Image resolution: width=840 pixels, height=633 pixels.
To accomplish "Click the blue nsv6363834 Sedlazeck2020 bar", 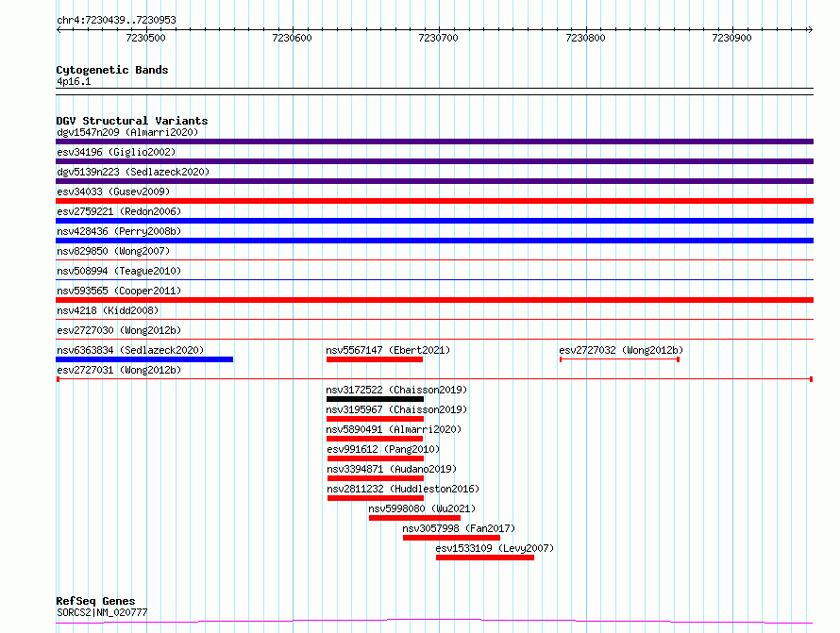I will (144, 359).
